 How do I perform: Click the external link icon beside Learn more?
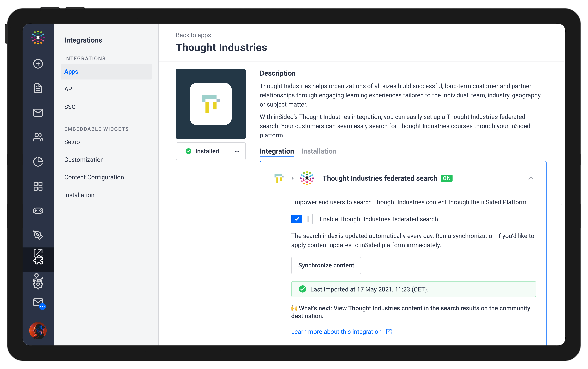pos(389,331)
